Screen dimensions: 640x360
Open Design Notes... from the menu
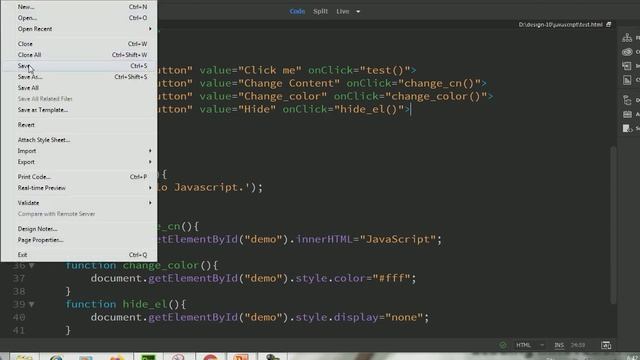point(79,229)
